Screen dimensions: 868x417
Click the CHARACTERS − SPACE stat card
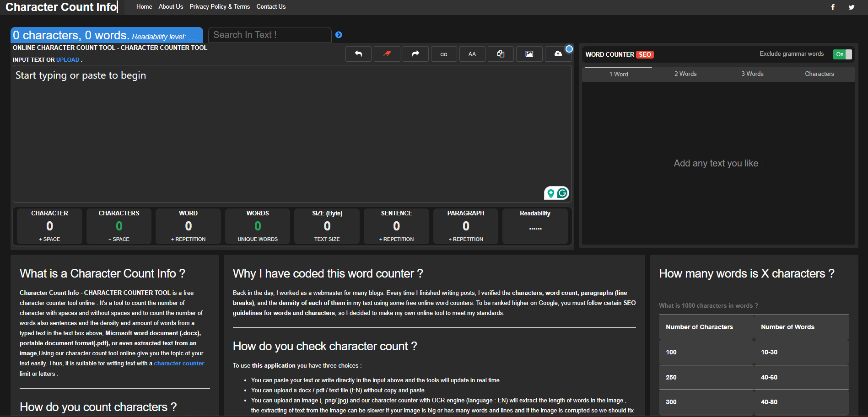point(119,226)
